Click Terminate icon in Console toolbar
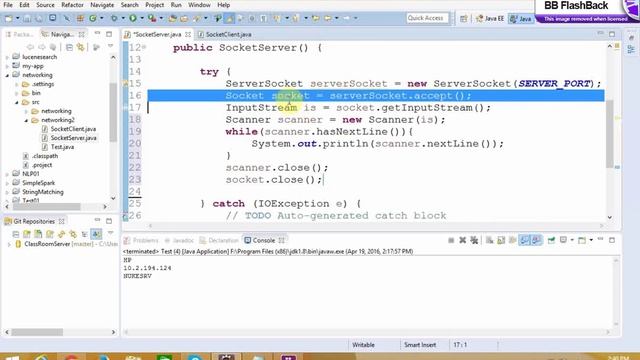Screen dimensions: 640x360 click(451, 240)
